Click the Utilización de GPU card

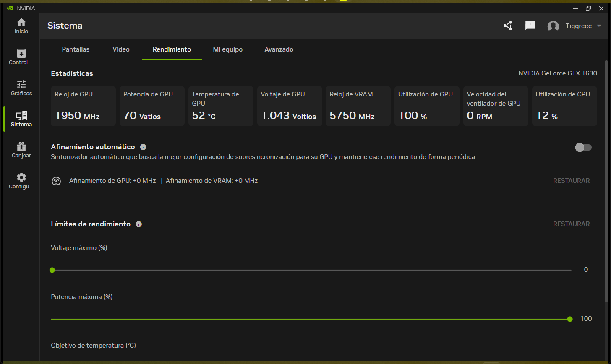(427, 106)
